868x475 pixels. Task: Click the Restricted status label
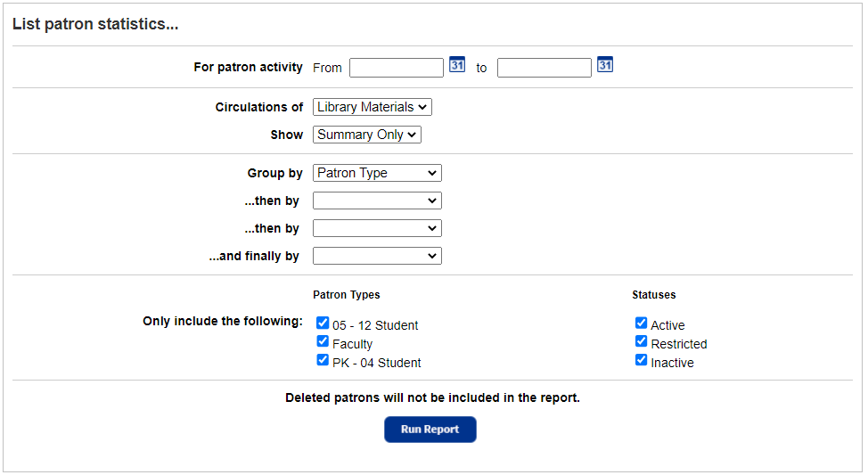pyautogui.click(x=679, y=344)
